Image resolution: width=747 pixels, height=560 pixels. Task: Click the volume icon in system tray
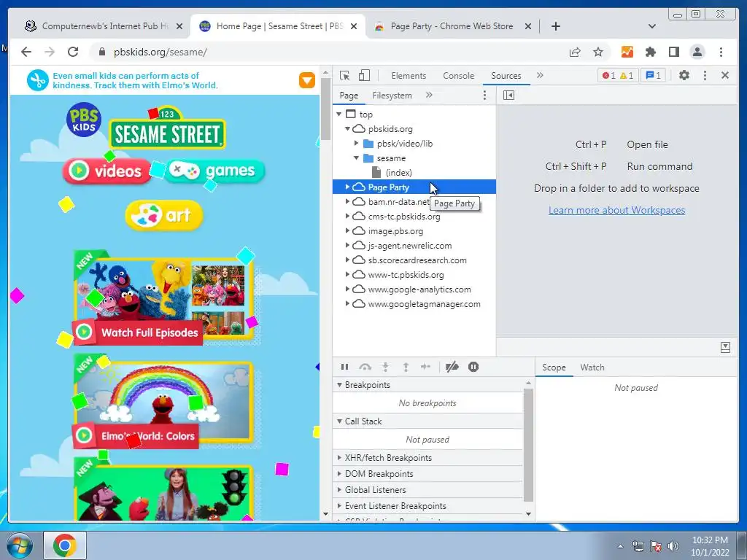coord(673,546)
